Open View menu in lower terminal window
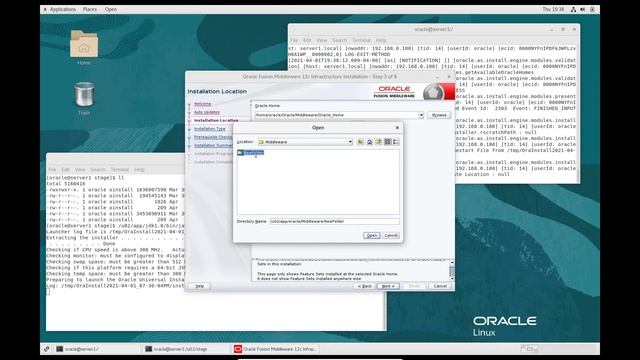The height and width of the screenshot is (360, 640). 80,169
